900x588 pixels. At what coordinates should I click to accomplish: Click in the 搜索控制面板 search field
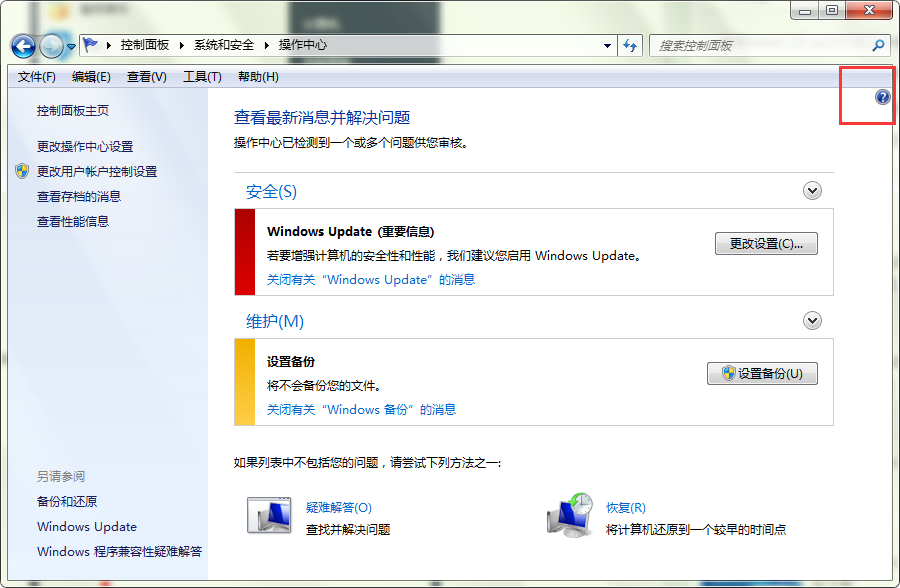click(x=760, y=46)
